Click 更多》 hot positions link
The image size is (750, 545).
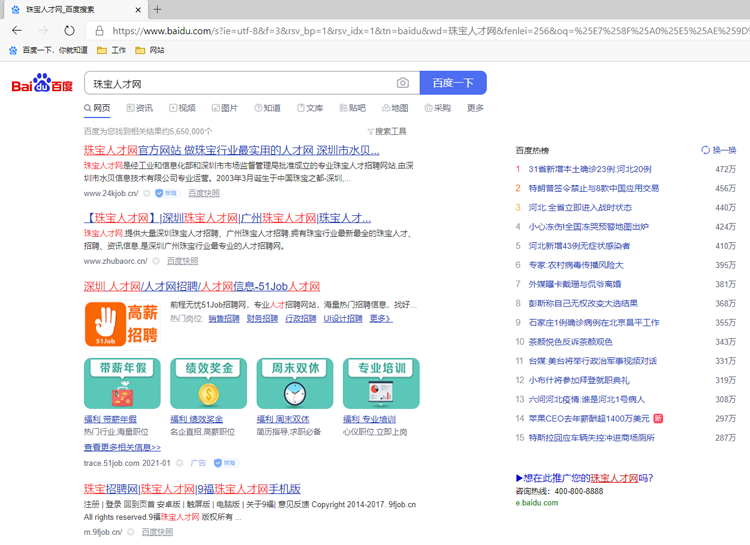(381, 319)
